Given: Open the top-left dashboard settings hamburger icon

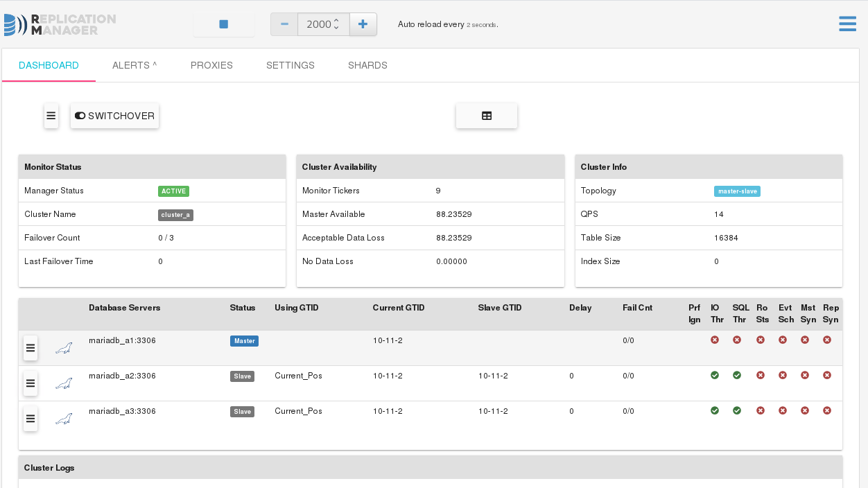Looking at the screenshot, I should (51, 116).
